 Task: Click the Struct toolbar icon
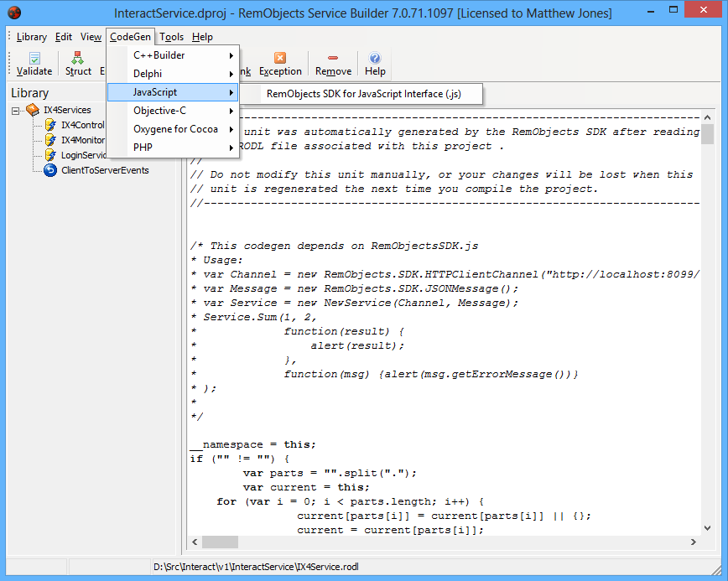(x=77, y=58)
